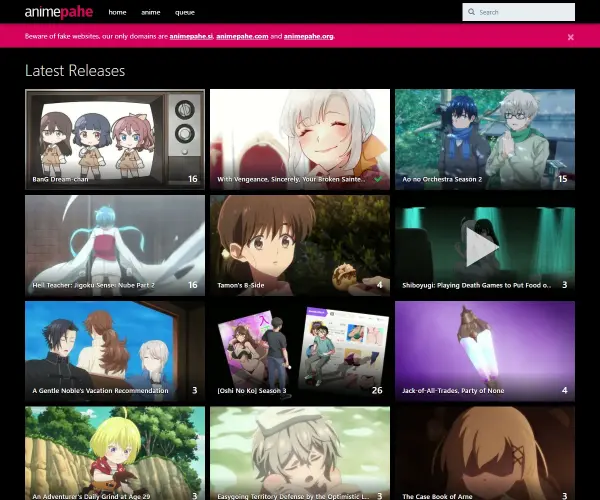Follow the animepahe.si domain link
Screen dimensions: 600x500
(x=191, y=36)
